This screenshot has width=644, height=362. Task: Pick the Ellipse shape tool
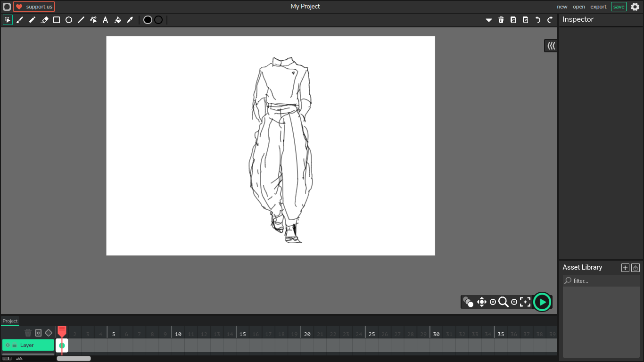[69, 20]
